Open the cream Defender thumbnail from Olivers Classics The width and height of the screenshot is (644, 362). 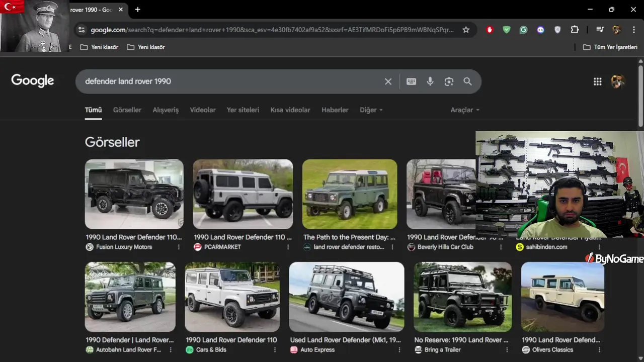click(x=562, y=297)
